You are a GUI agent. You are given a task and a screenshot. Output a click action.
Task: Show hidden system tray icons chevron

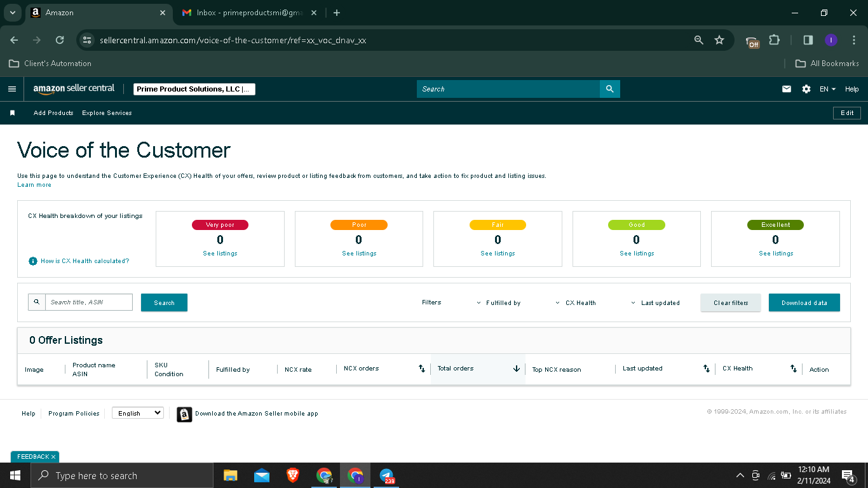click(x=740, y=475)
